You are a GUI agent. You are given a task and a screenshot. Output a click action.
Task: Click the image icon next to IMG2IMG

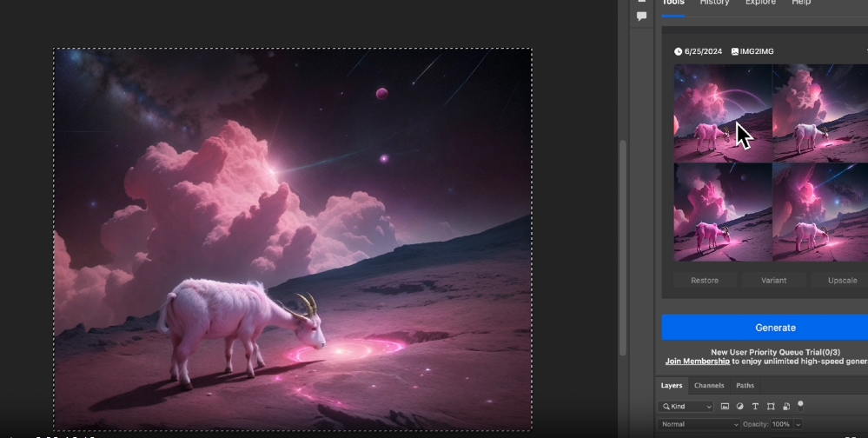click(735, 51)
